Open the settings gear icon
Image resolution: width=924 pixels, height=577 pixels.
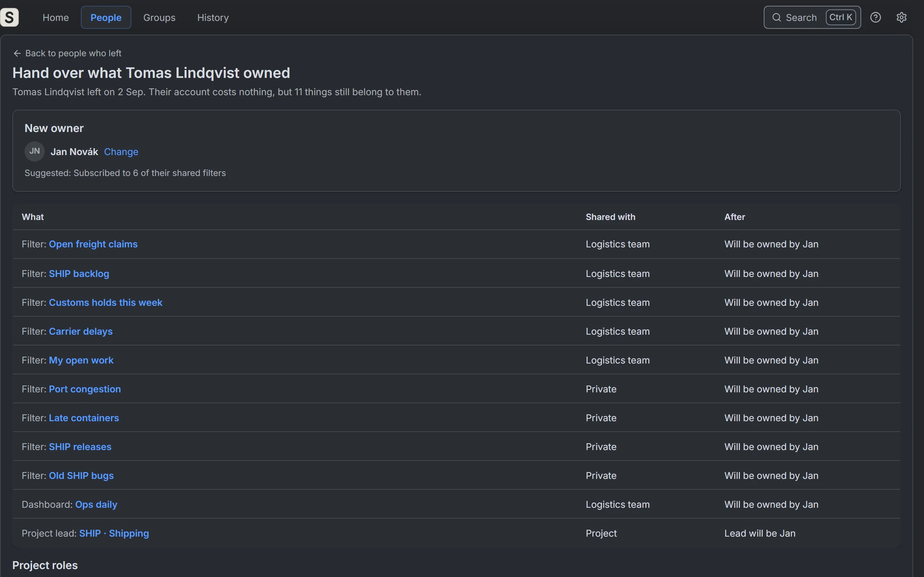click(902, 17)
